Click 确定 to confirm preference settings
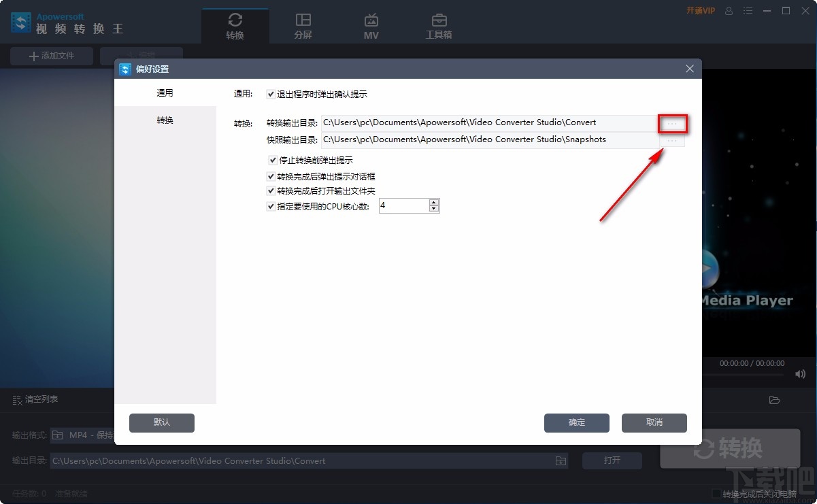This screenshot has width=817, height=504. click(x=576, y=422)
